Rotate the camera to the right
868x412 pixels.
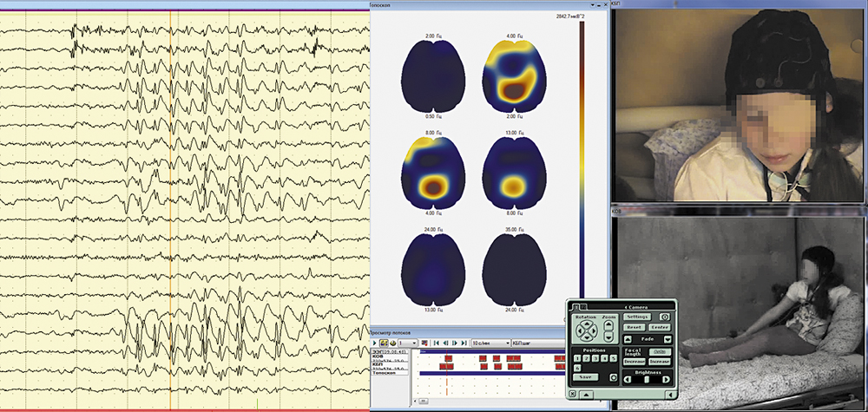[595, 331]
